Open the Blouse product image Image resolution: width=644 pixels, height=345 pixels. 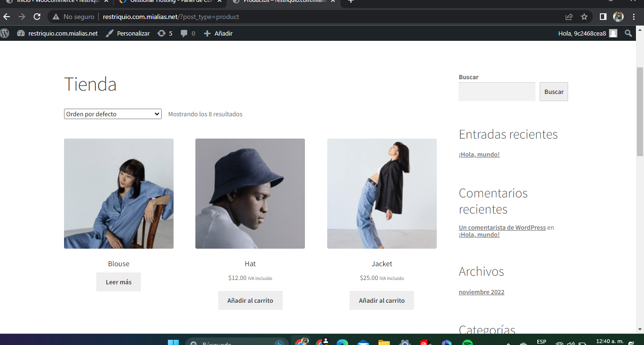point(119,194)
